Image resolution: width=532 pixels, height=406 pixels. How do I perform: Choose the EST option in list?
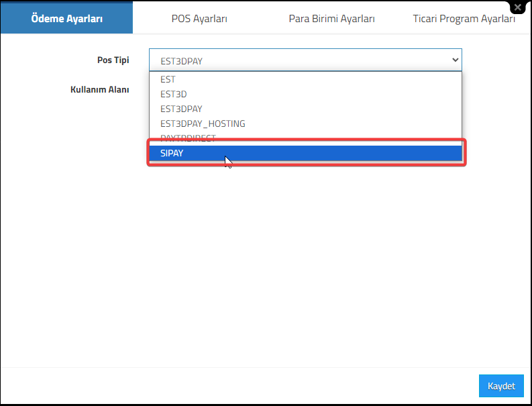305,79
